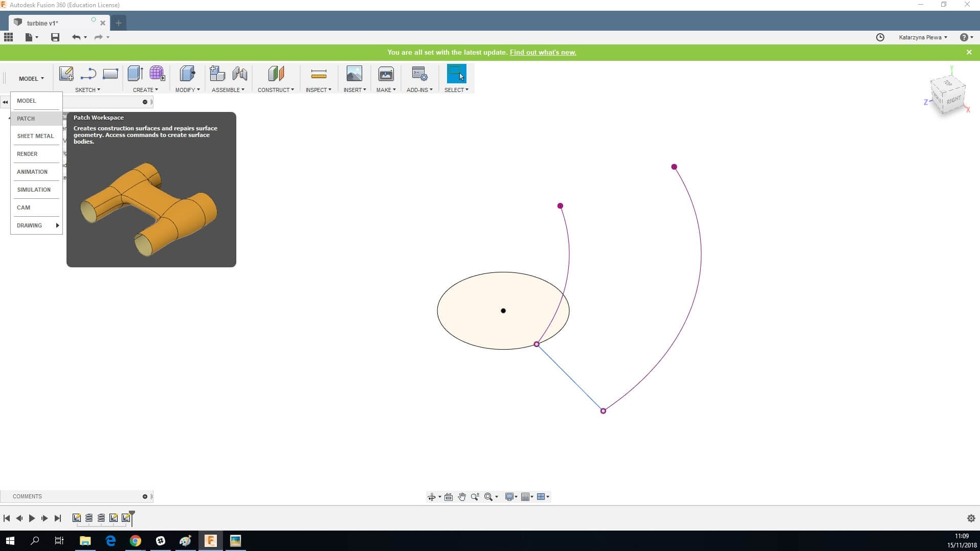Redo the last undone action
980x551 pixels.
tap(99, 37)
